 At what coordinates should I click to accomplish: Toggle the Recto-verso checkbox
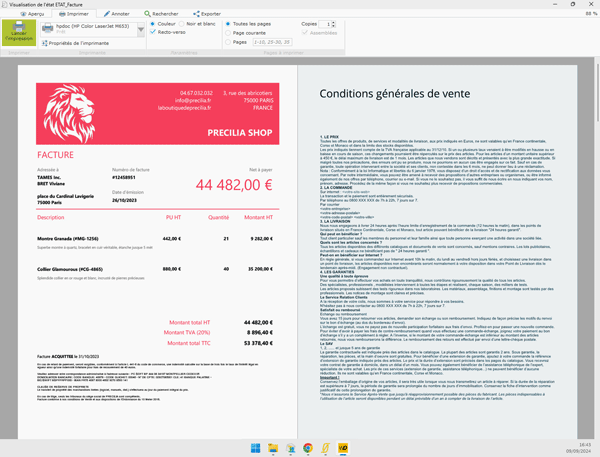pos(153,31)
